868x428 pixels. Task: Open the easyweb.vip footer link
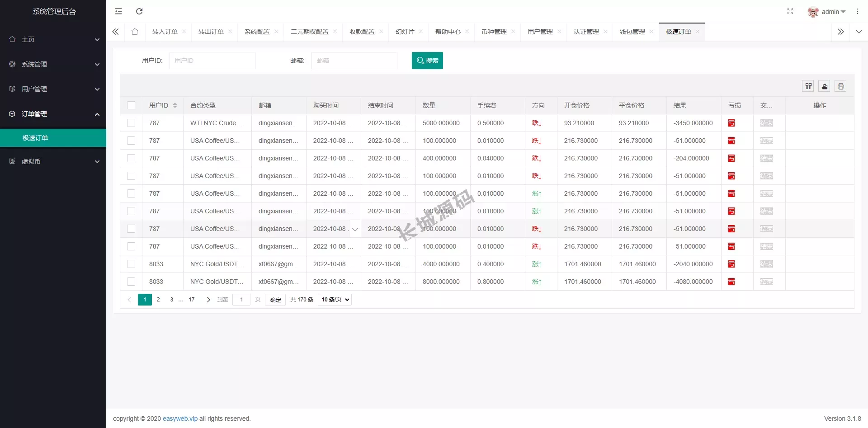[x=180, y=419]
